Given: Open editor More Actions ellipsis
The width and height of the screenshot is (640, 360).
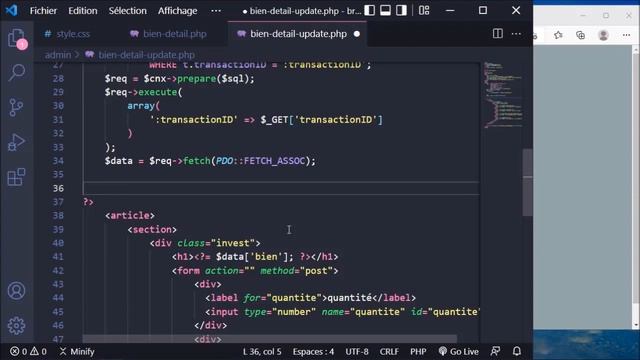Looking at the screenshot, I should [516, 33].
